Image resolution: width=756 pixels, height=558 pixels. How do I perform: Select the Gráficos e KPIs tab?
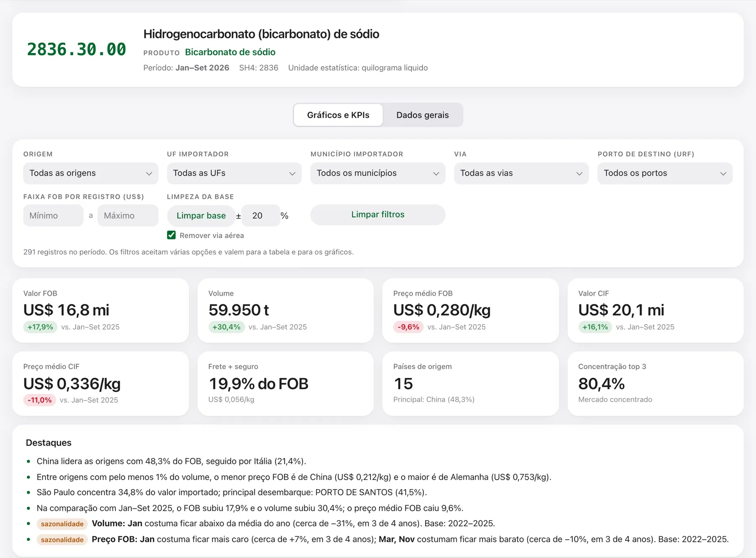(x=338, y=115)
